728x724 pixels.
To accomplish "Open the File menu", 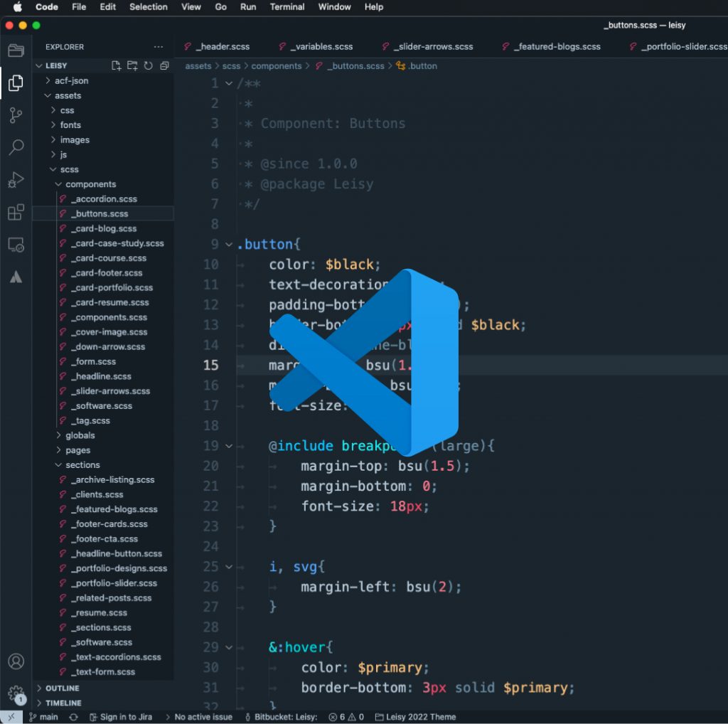I will [79, 7].
